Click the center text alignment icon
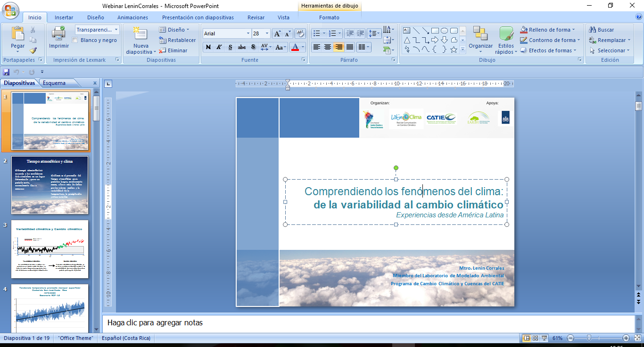644x347 pixels. point(328,47)
